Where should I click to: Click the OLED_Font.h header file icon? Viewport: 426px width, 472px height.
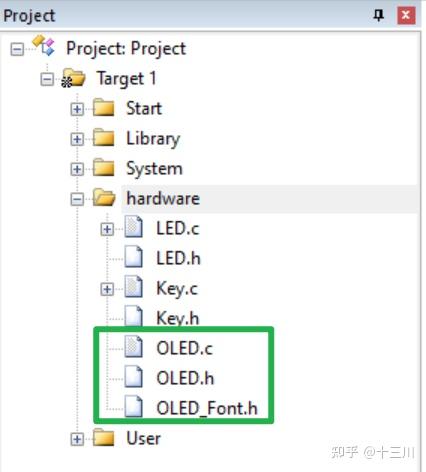pyautogui.click(x=134, y=406)
